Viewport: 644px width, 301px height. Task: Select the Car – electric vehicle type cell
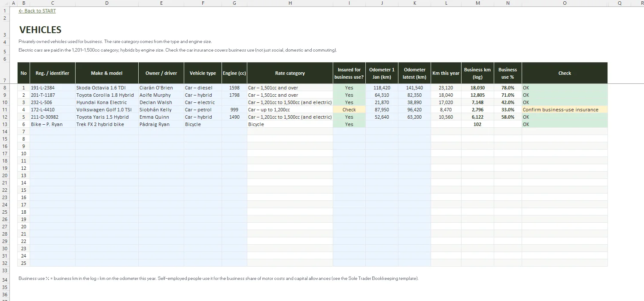point(203,102)
